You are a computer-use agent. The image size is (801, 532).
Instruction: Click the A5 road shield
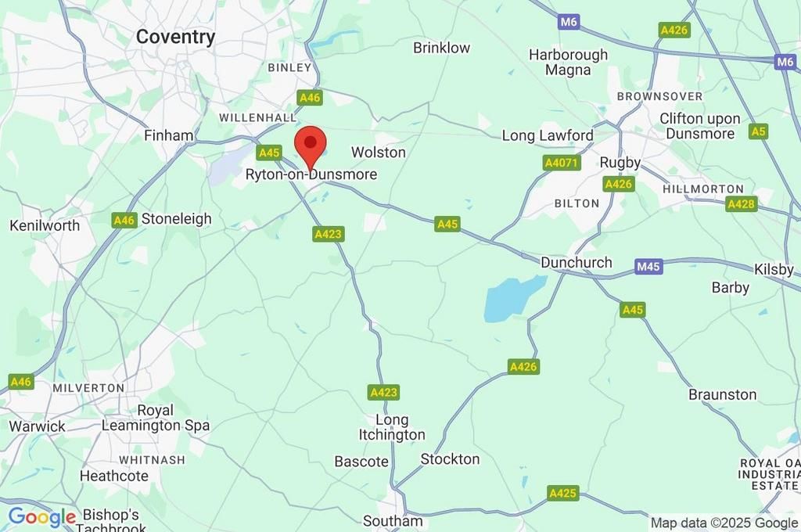(x=759, y=132)
